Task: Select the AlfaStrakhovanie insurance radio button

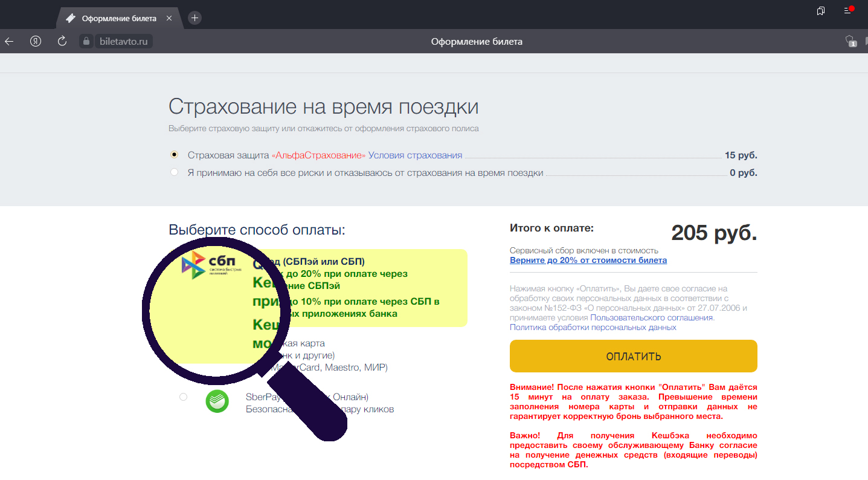Action: (x=175, y=155)
